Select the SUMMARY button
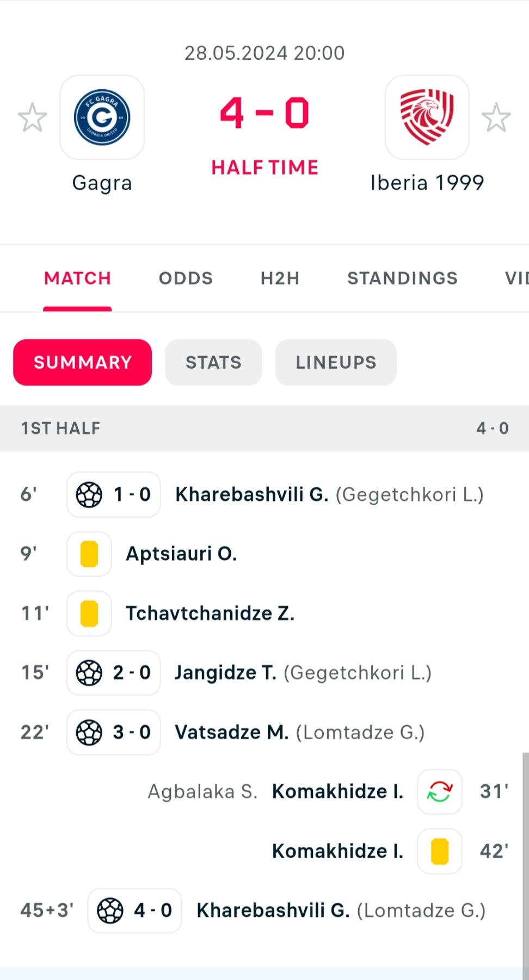 83,363
